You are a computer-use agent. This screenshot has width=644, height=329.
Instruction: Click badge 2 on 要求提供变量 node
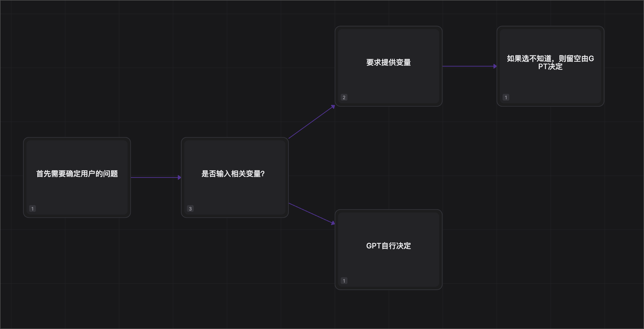click(x=344, y=97)
